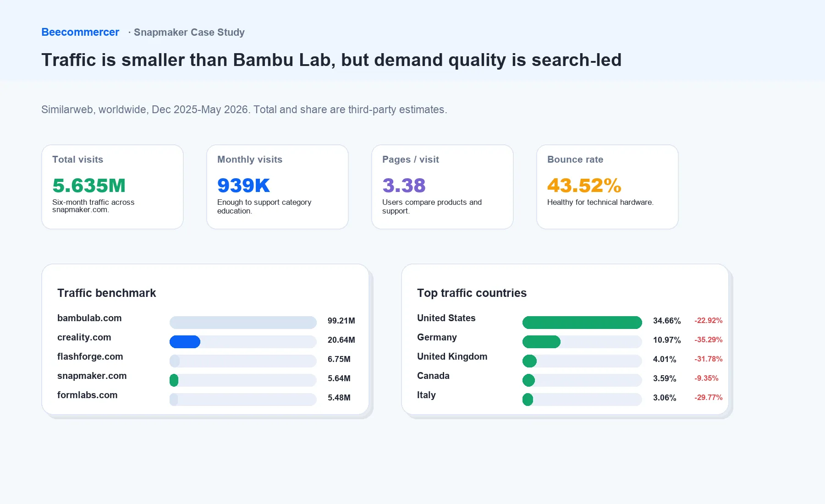Image resolution: width=825 pixels, height=504 pixels.
Task: Click the Top traffic countries panel title
Action: (472, 293)
